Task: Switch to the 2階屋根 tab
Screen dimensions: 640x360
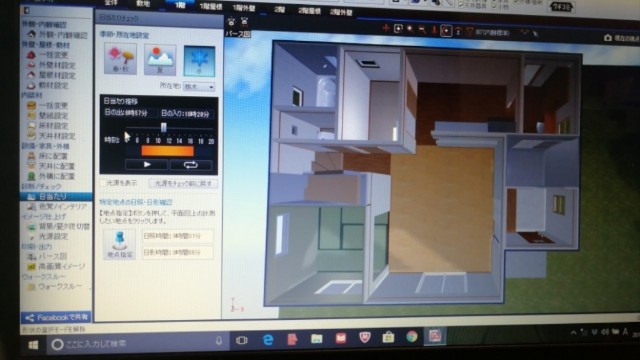Action: pyautogui.click(x=309, y=11)
